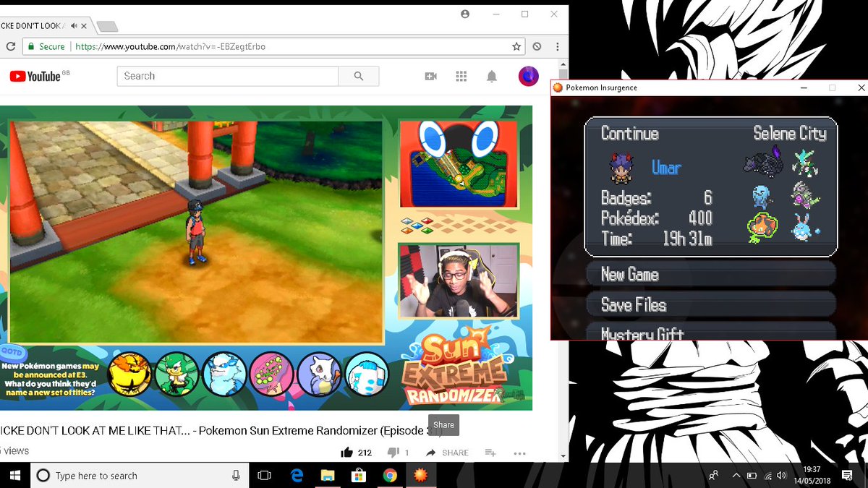Click the Selene City location text

click(789, 134)
